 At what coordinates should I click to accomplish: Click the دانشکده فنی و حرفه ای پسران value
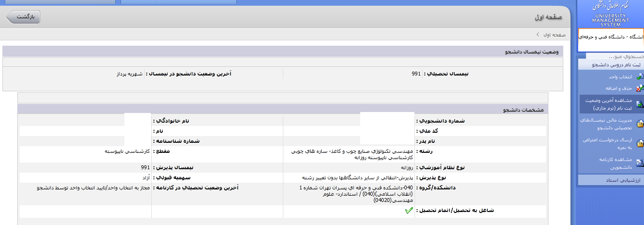(356, 194)
